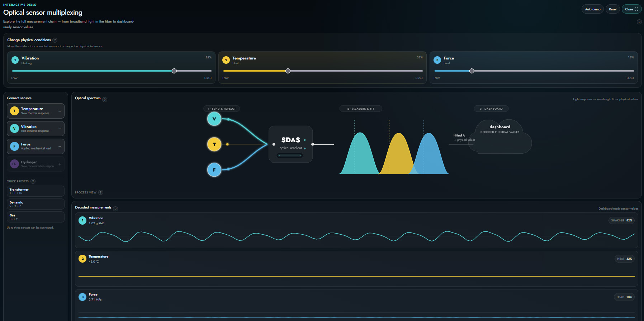Click the help icon beside Decoded measurements
This screenshot has height=321, width=644.
point(115,209)
